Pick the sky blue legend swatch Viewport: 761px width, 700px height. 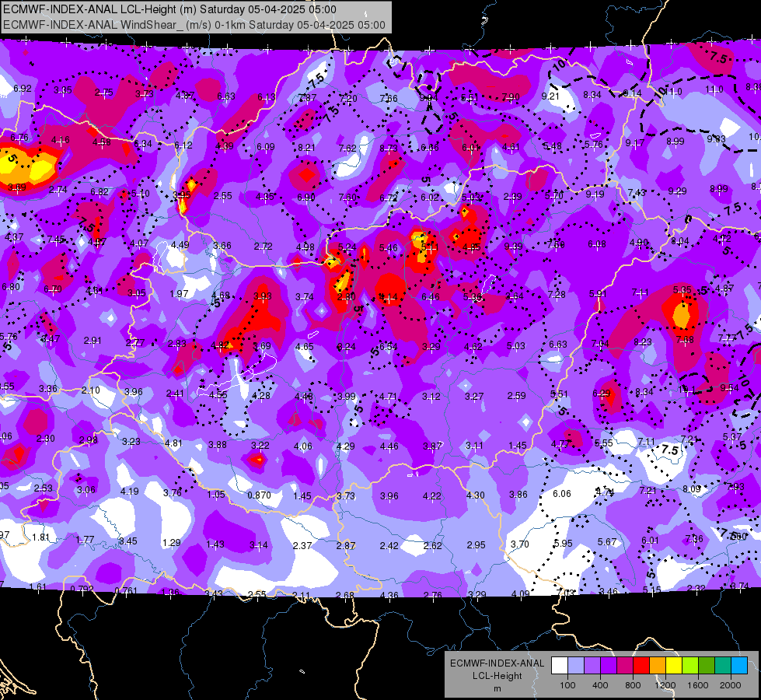(739, 666)
